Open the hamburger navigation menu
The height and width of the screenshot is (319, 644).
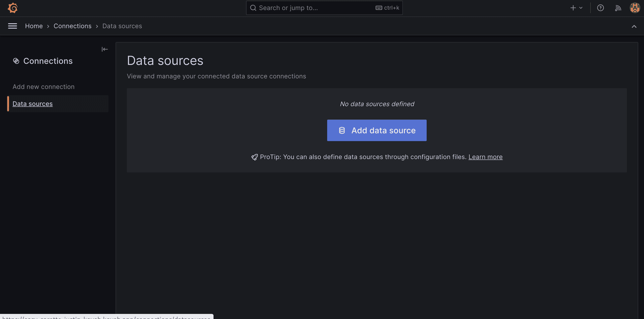click(12, 26)
